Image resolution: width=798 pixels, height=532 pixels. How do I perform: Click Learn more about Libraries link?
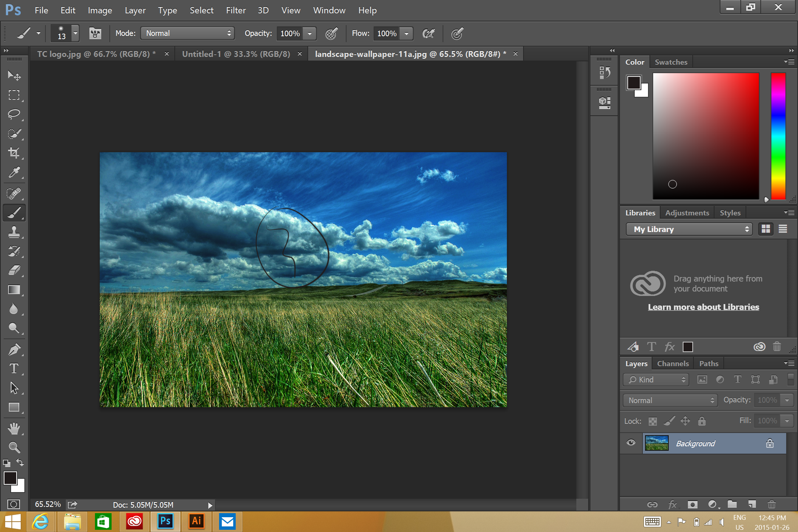(x=703, y=307)
